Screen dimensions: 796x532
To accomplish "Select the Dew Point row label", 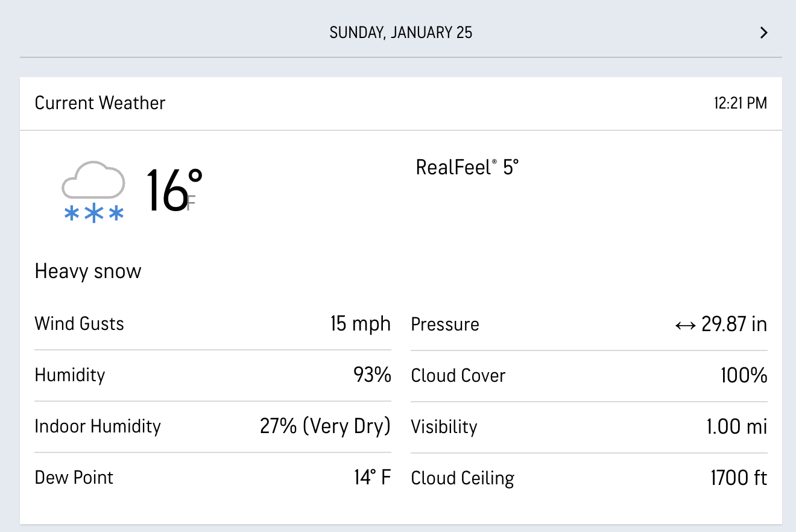I will 74,478.
